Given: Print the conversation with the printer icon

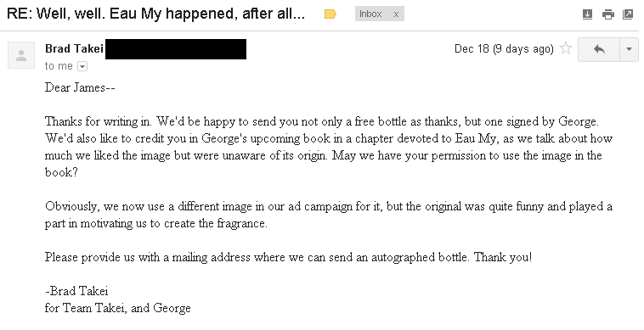Looking at the screenshot, I should click(x=607, y=14).
